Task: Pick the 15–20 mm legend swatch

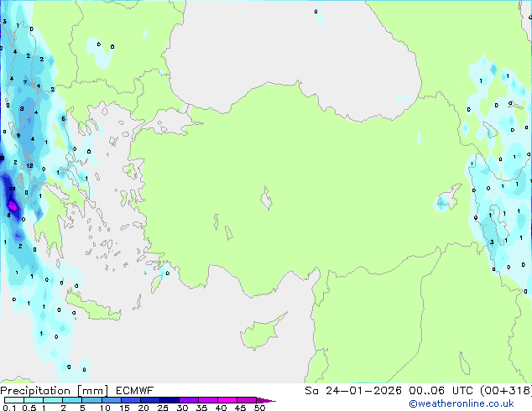Action: point(131,400)
